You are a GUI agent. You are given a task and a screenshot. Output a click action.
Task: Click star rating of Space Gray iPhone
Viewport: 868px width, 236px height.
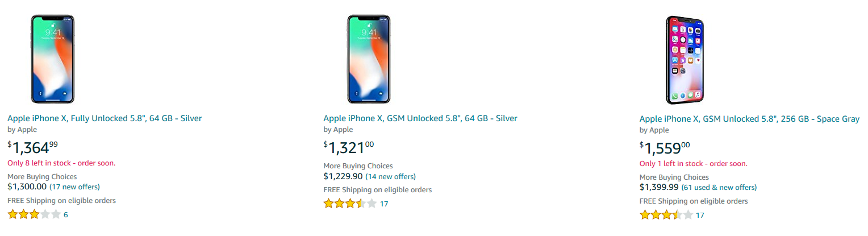pos(666,215)
